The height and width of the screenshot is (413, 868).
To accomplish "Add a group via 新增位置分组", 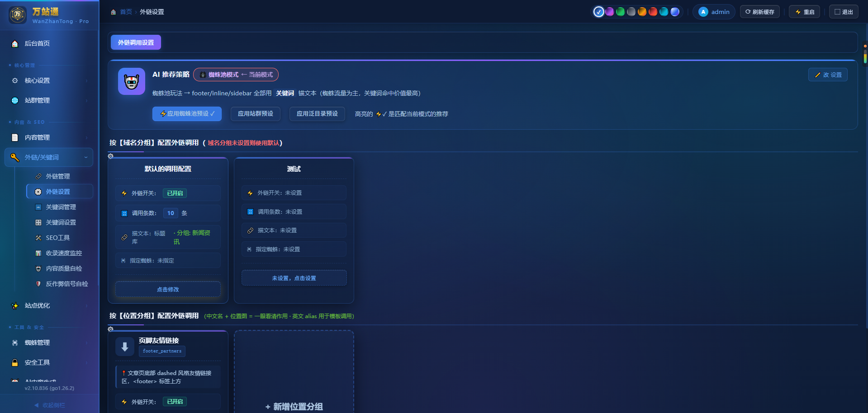I will pos(294,407).
